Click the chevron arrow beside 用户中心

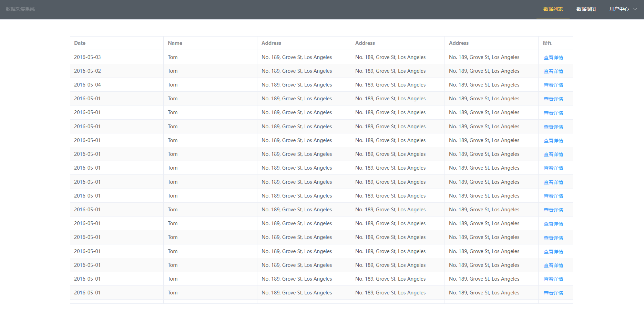click(635, 9)
